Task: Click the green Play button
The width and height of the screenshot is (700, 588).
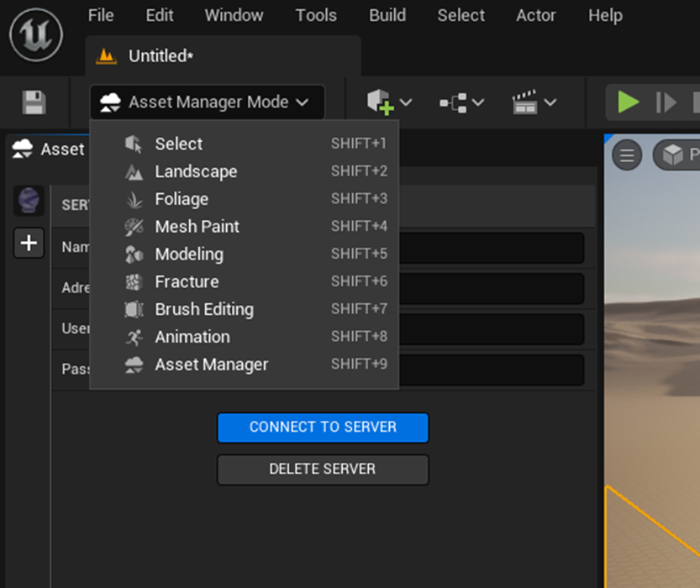Action: click(x=629, y=102)
